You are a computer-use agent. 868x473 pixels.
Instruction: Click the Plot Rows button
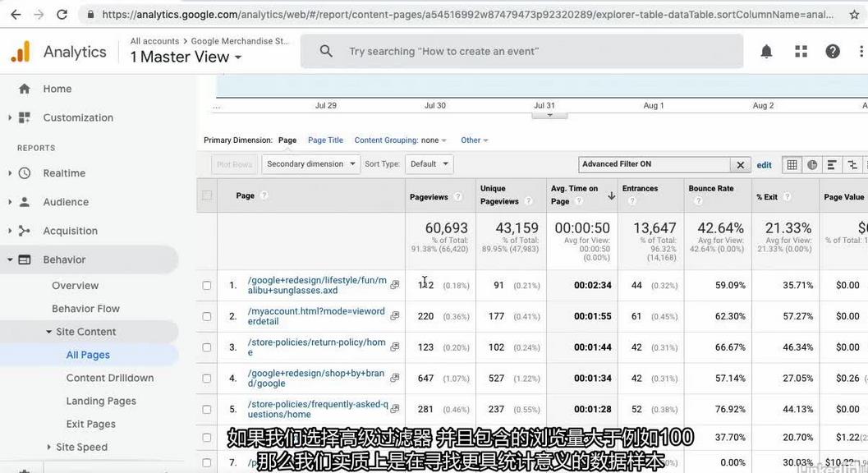coord(234,164)
